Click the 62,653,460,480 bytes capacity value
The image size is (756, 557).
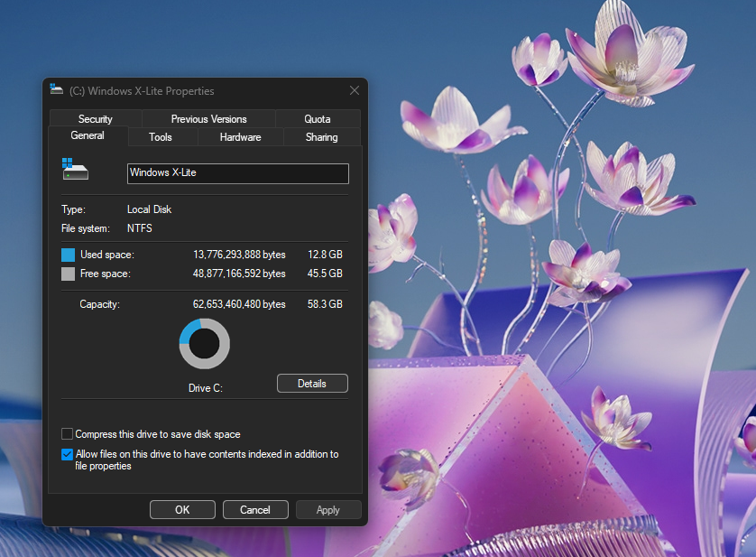tap(239, 304)
